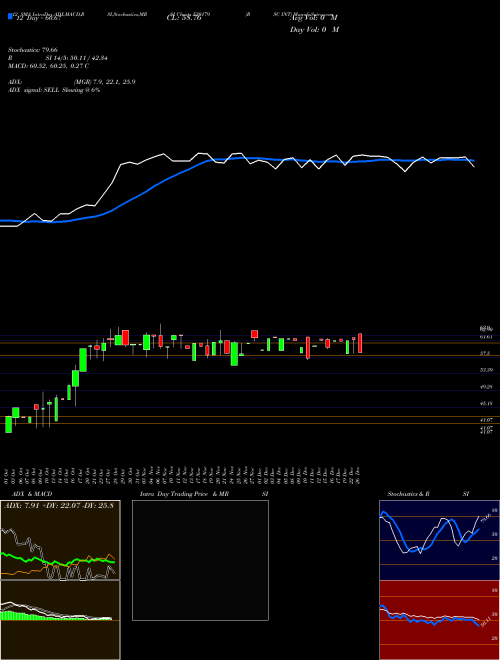This screenshot has height=660, width=500.
Task: Click the empty Intra Day Trading Price chart box
Action: [x=200, y=560]
